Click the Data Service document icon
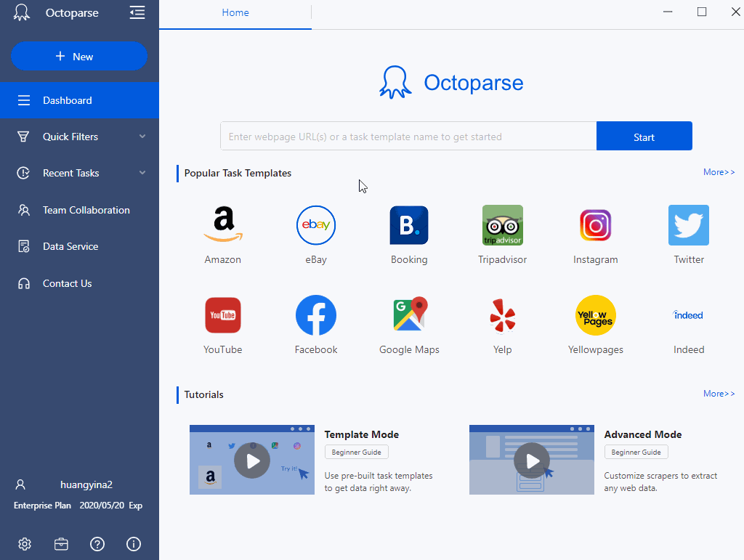This screenshot has width=744, height=560. pyautogui.click(x=24, y=246)
